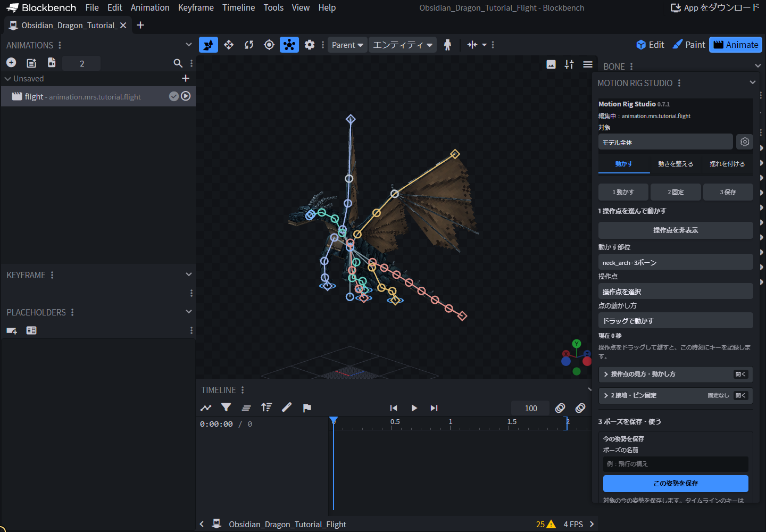Click the timeline zoom value 100 field
The height and width of the screenshot is (532, 766).
pos(531,408)
